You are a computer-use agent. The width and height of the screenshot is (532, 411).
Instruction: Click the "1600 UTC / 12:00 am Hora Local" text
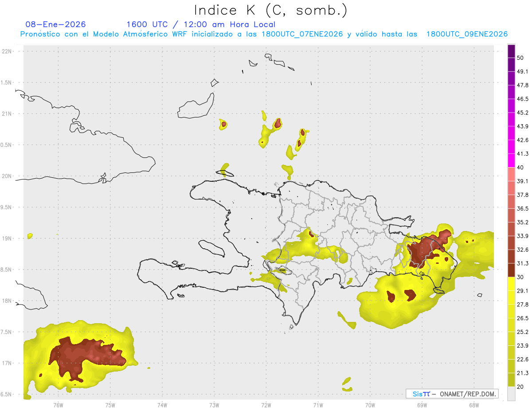point(201,24)
